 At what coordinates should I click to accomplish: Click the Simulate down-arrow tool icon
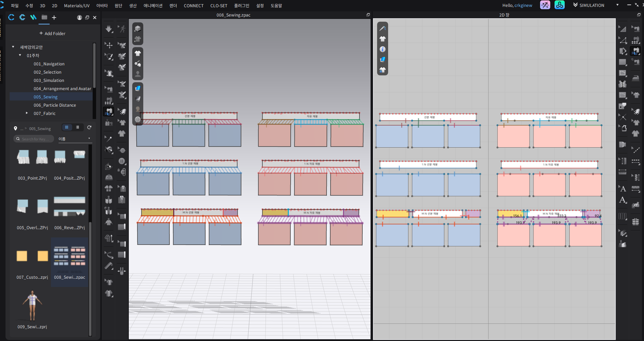109,29
